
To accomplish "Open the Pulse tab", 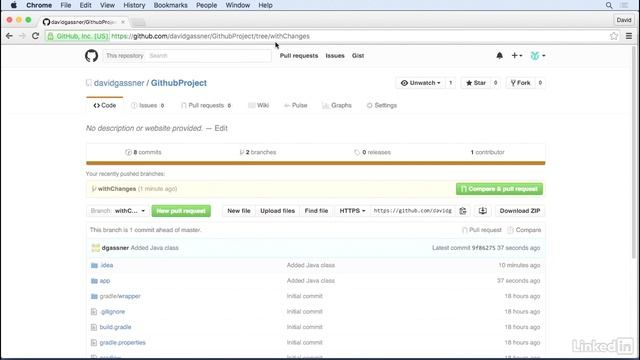I will click(x=296, y=105).
